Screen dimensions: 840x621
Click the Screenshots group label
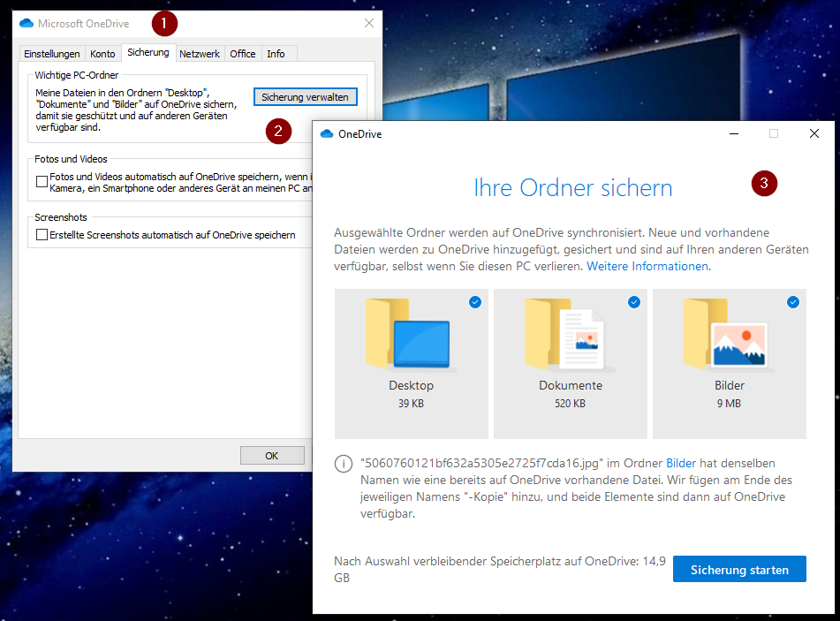[61, 217]
